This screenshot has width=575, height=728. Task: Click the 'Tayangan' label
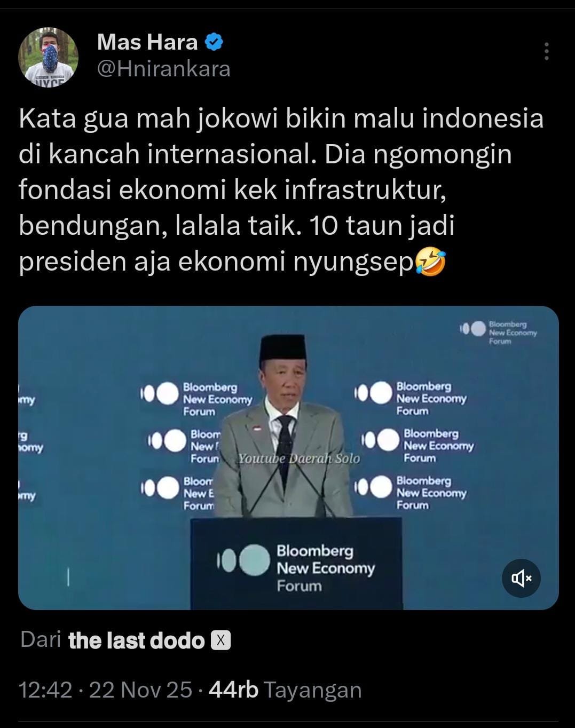click(x=313, y=690)
